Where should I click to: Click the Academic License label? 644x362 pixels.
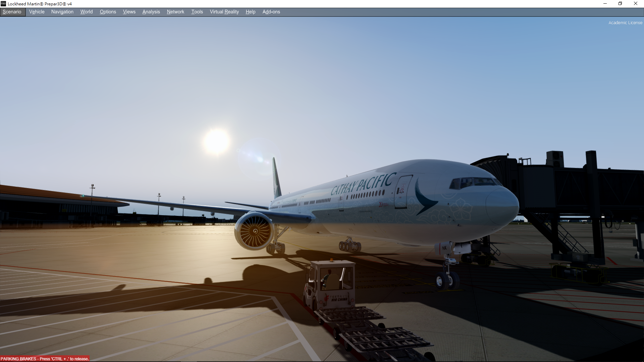[x=625, y=23]
